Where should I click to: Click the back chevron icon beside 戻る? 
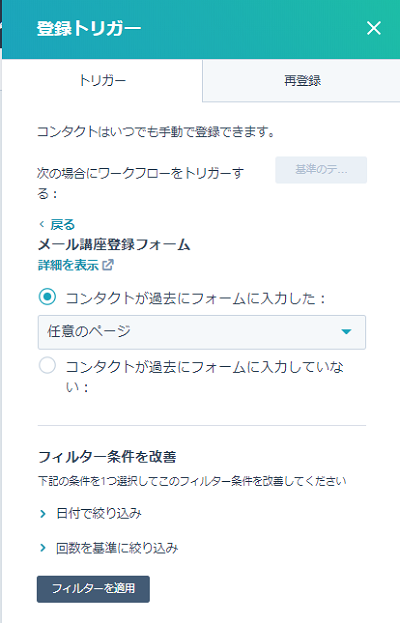coord(42,224)
